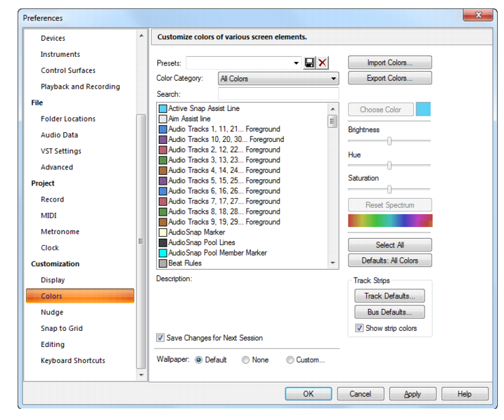Pick the AudioSnap Pool Member Marker cyan swatch

point(163,253)
